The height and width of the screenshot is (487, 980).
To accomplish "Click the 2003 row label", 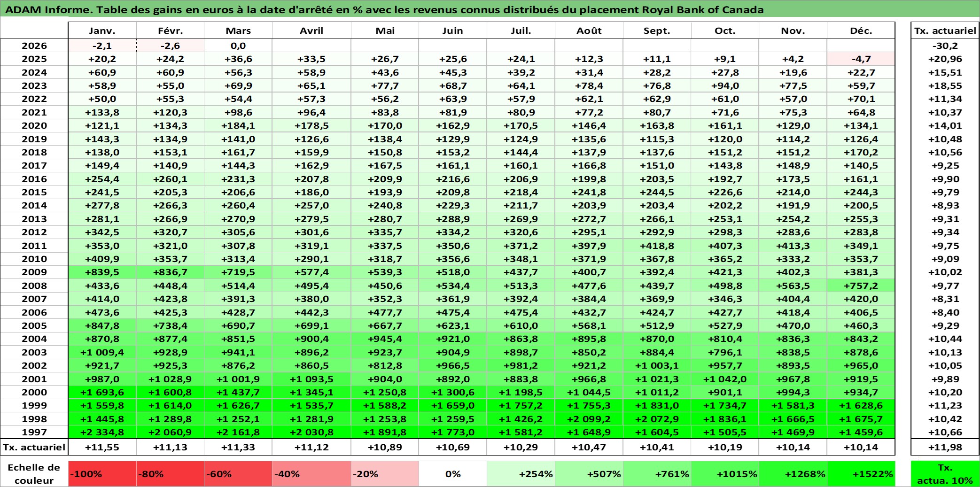I will click(34, 352).
